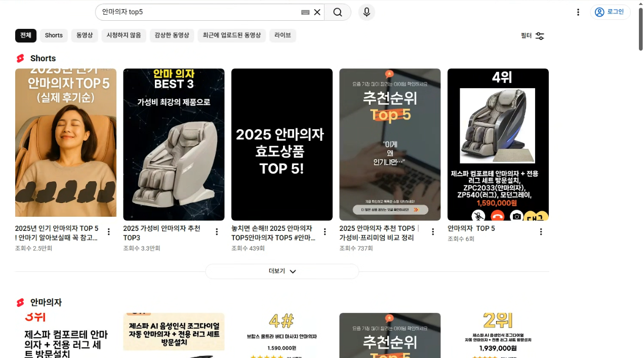Expand more Shorts with 더보기
The width and height of the screenshot is (644, 358).
coord(281,271)
